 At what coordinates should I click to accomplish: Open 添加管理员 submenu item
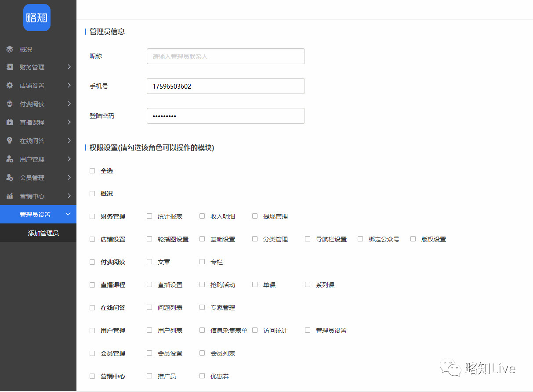[38, 233]
